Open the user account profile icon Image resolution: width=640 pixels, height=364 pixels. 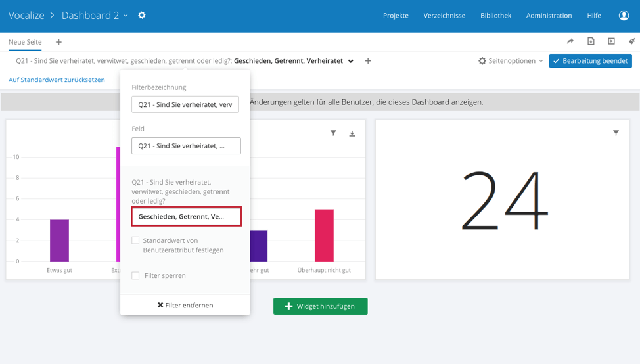(x=624, y=15)
